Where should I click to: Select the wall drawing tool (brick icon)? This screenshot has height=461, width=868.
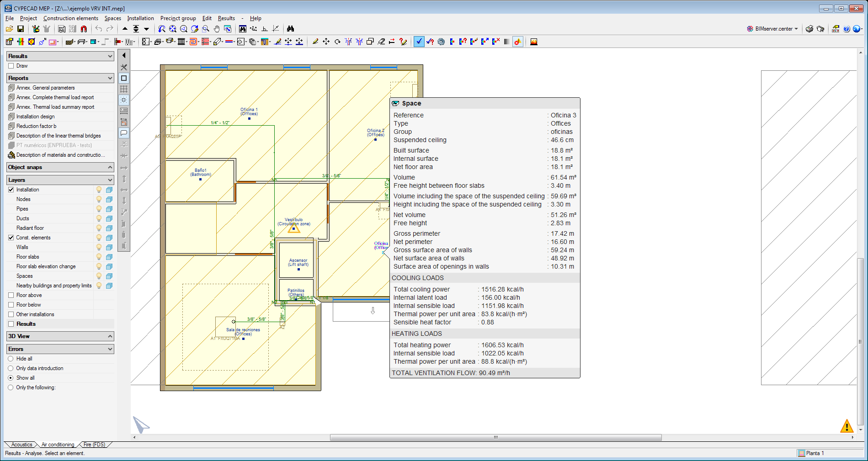click(x=69, y=42)
